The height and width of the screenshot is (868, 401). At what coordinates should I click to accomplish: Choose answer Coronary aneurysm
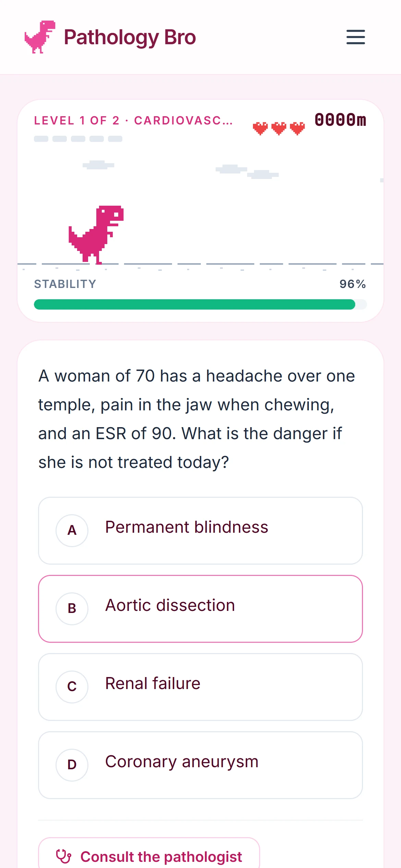[x=200, y=765]
